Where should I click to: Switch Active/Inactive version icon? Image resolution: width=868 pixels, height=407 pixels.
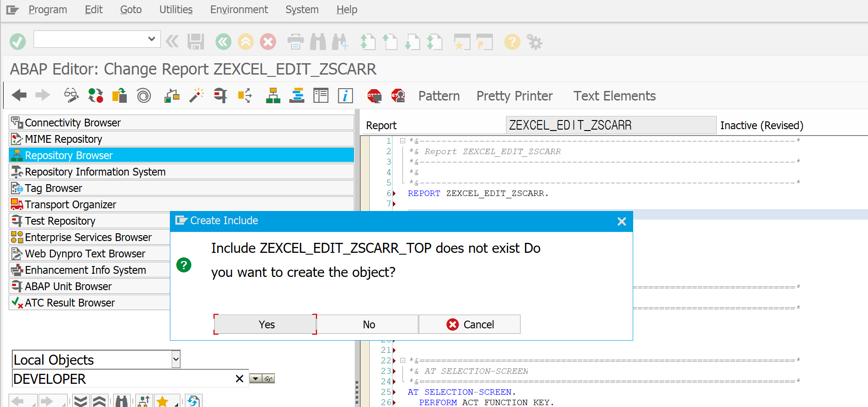click(95, 95)
